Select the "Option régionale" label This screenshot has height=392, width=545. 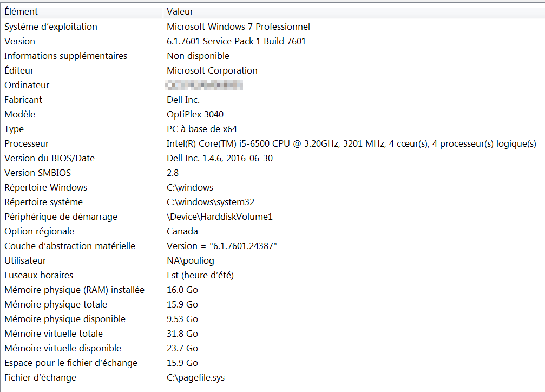coord(40,231)
